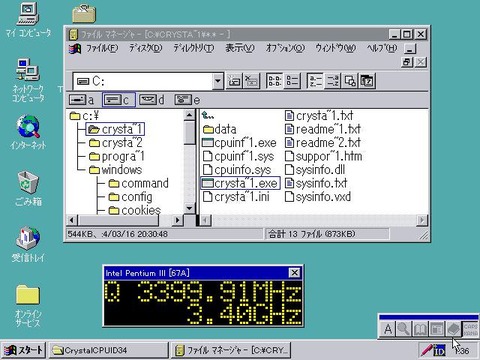Click the IME magnifier search icon
Screen dimensions: 480x360
tap(404, 329)
